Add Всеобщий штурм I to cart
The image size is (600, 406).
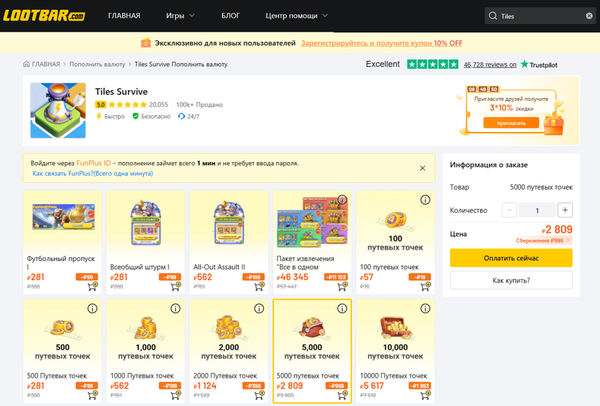[176, 286]
